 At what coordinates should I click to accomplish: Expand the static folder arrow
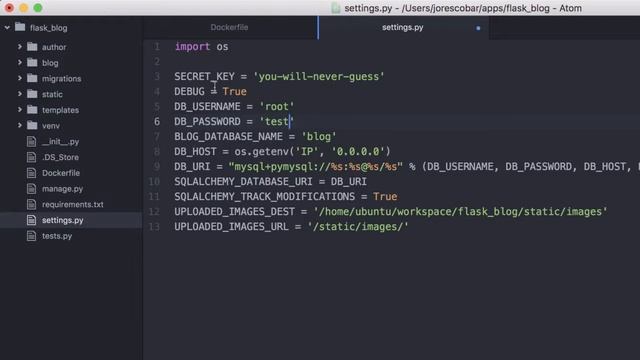click(x=19, y=94)
